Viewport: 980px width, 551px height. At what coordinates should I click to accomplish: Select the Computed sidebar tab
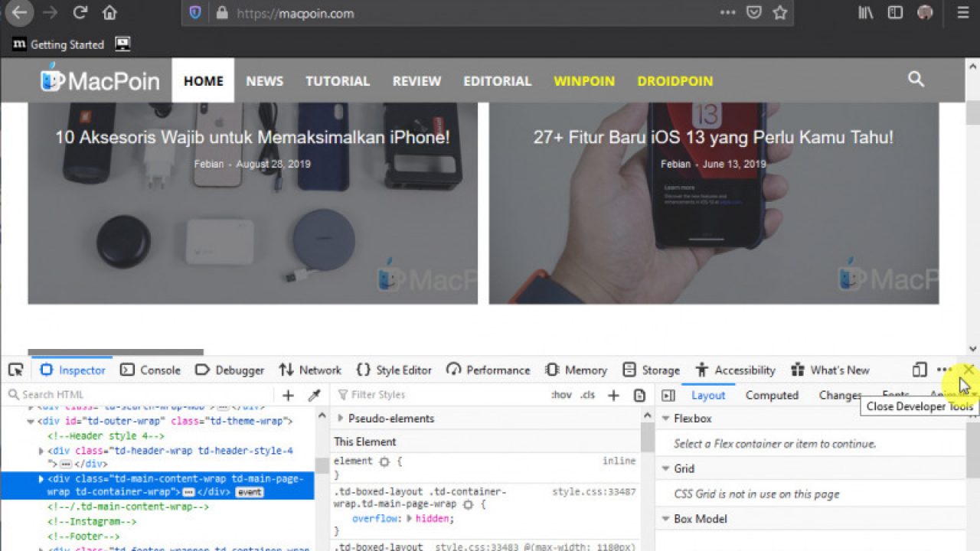coord(772,395)
